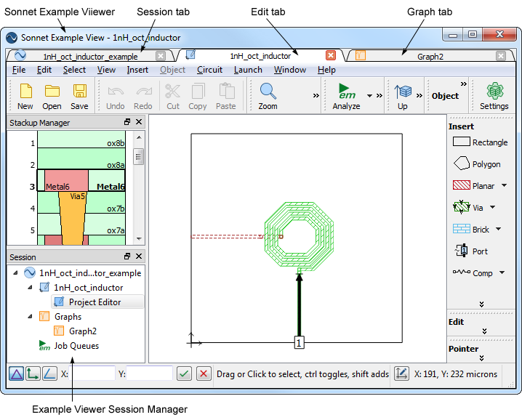
Task: Open the Settings gear icon
Action: click(x=494, y=96)
